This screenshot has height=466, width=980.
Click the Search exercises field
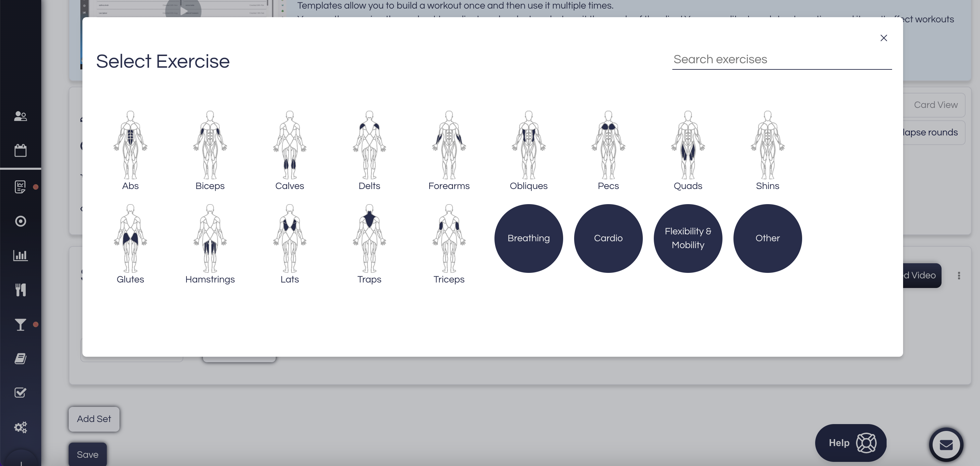click(x=782, y=59)
